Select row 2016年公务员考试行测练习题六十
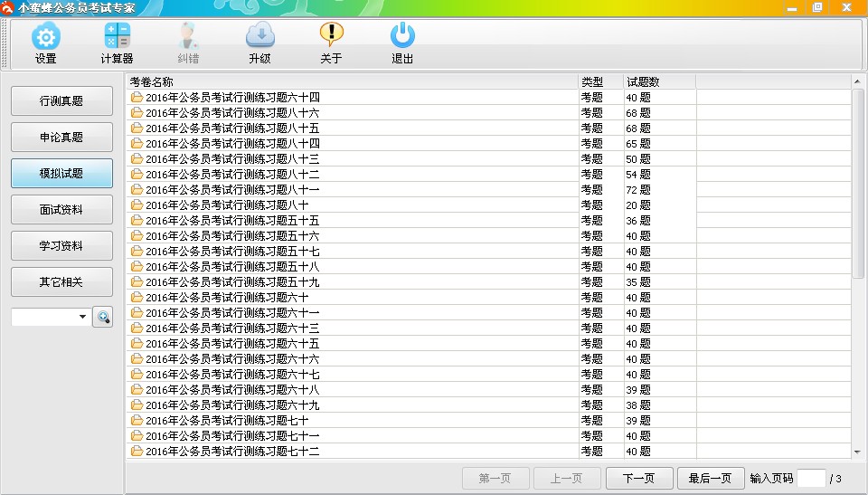Screen dimensions: 868x495 coord(489,298)
